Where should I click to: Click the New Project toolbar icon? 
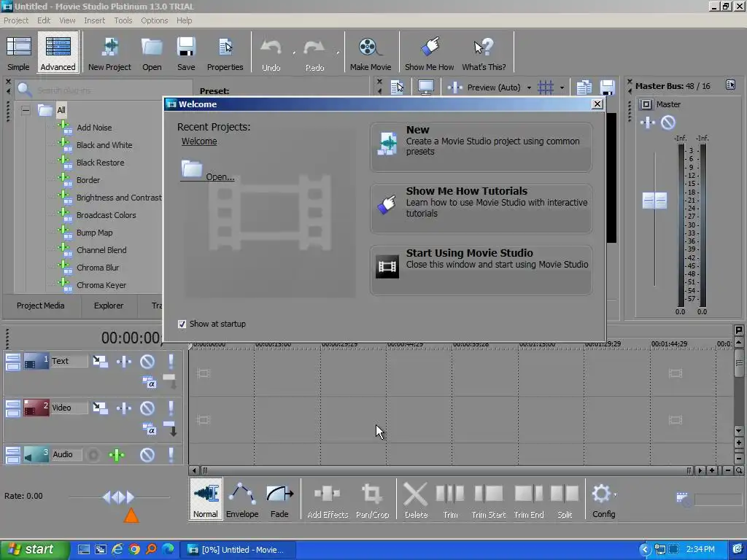point(109,53)
